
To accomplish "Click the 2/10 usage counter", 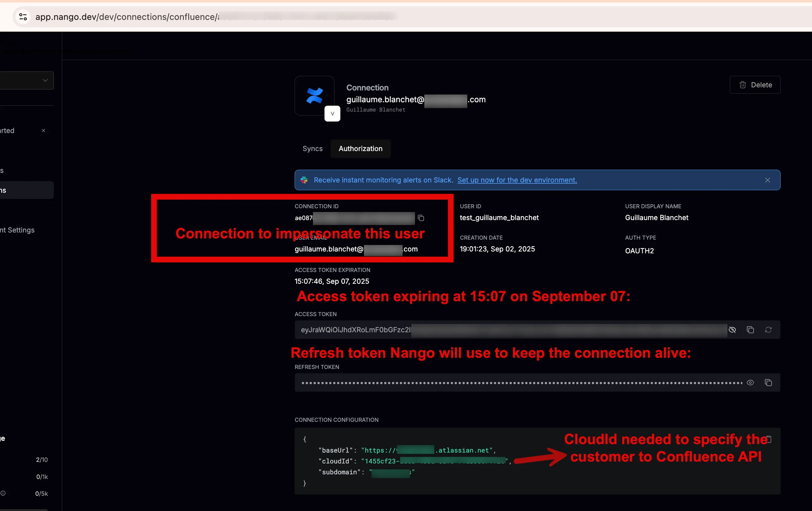I will click(42, 459).
